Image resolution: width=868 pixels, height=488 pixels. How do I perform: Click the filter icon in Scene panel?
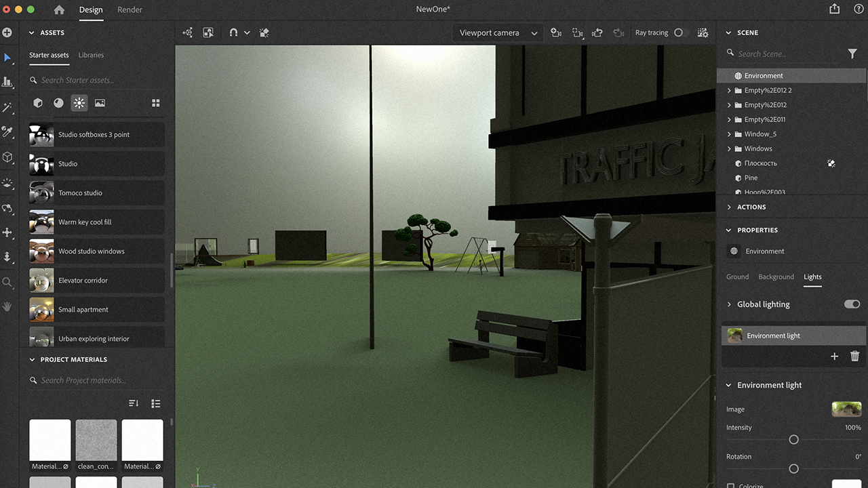pyautogui.click(x=852, y=54)
